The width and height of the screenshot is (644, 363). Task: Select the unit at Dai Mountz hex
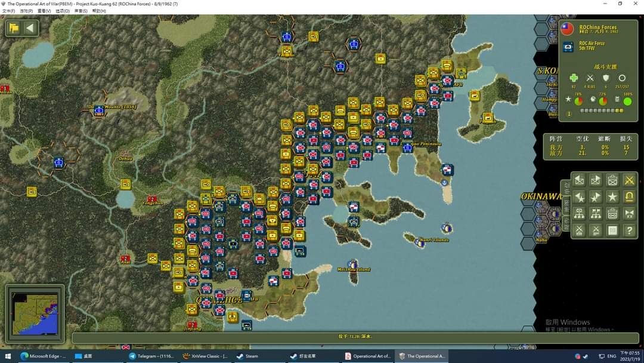pyautogui.click(x=99, y=110)
